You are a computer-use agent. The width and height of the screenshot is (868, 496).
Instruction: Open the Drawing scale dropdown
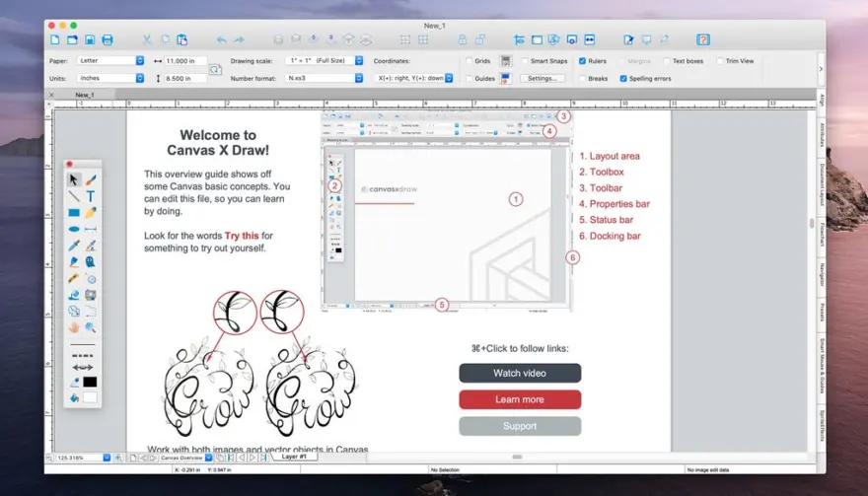click(325, 61)
